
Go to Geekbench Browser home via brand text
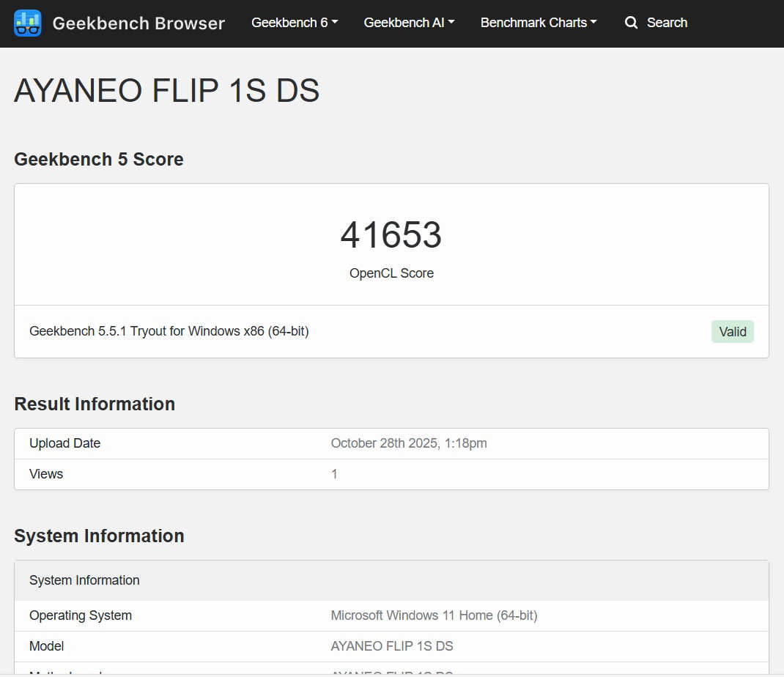tap(138, 23)
